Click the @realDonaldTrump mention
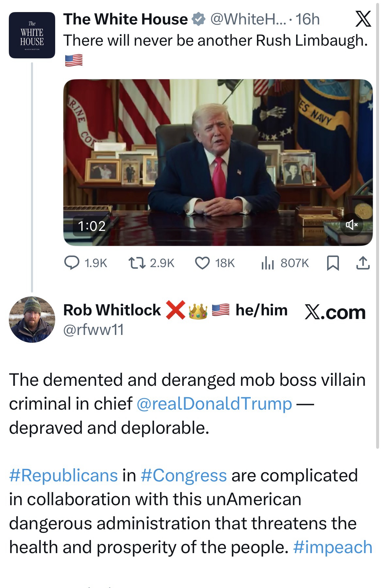 click(214, 403)
